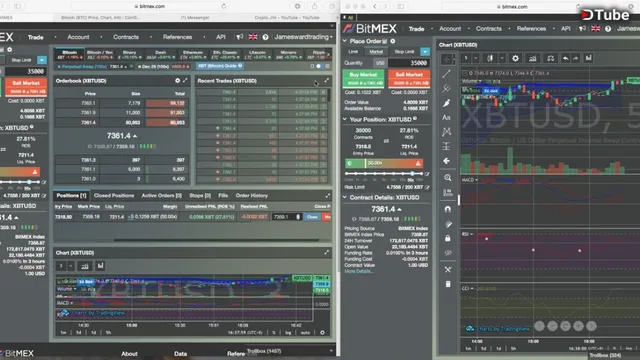Image resolution: width=640 pixels, height=360 pixels.
Task: Click the bar chart icon in right chart toolbar
Action: coord(588,58)
